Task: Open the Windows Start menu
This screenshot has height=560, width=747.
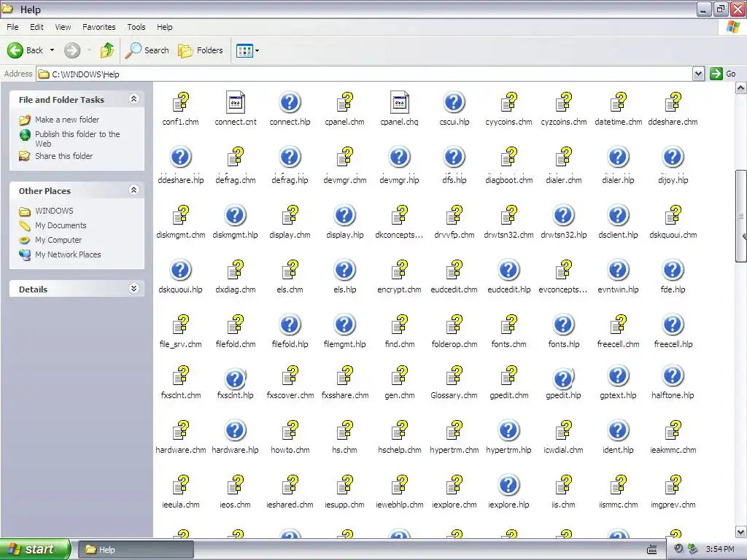Action: coord(35,549)
